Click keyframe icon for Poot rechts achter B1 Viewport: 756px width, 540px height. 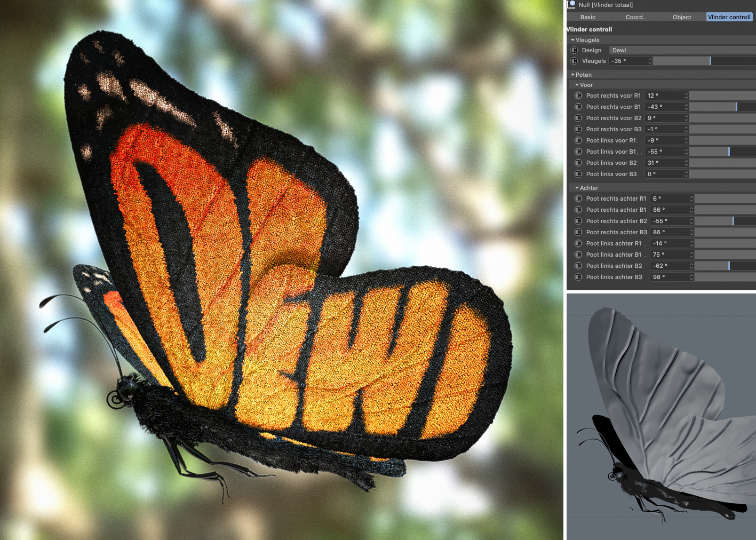click(x=578, y=210)
